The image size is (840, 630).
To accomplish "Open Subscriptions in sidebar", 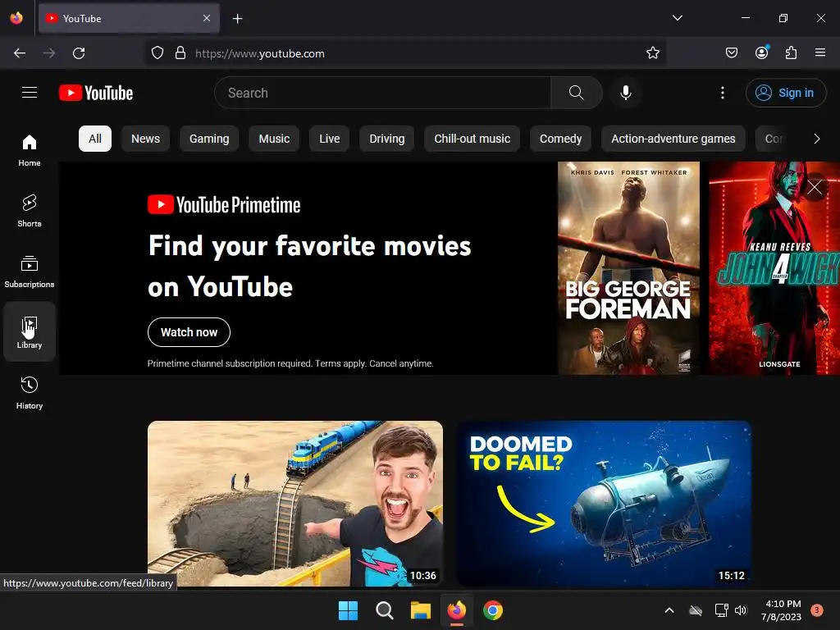I will coord(30,272).
